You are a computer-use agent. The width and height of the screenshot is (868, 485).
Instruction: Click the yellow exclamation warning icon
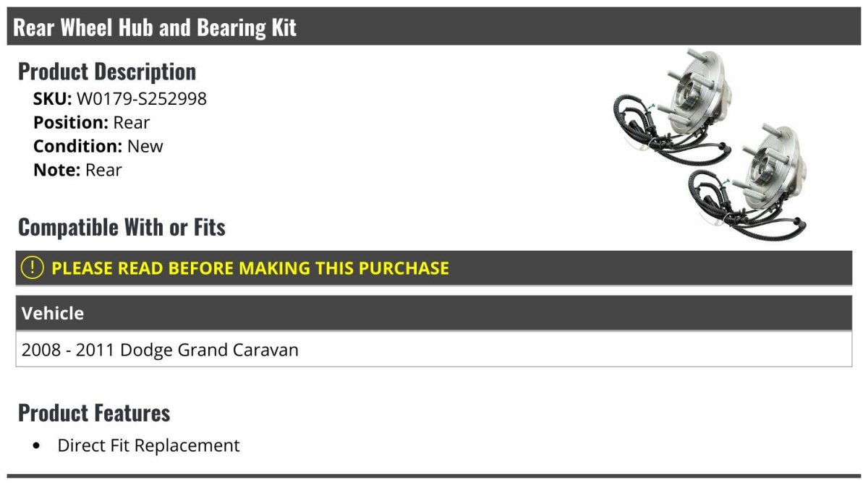click(x=32, y=267)
